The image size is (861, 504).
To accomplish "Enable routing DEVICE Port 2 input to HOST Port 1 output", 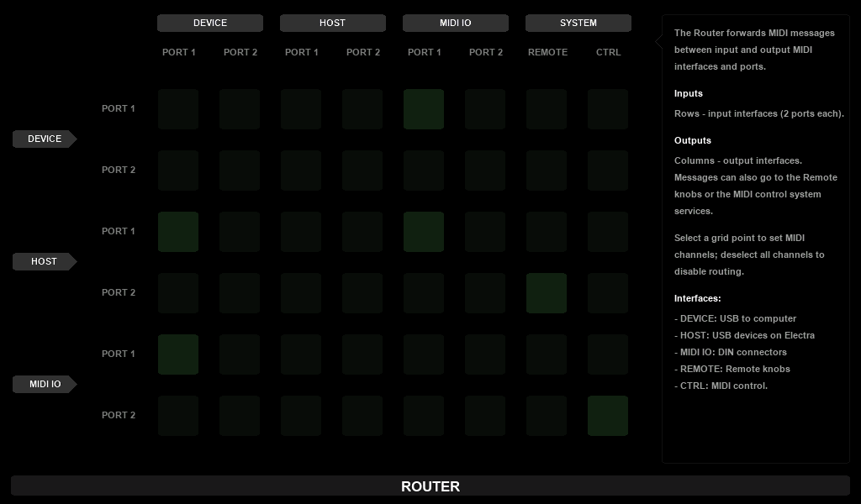I will click(301, 171).
